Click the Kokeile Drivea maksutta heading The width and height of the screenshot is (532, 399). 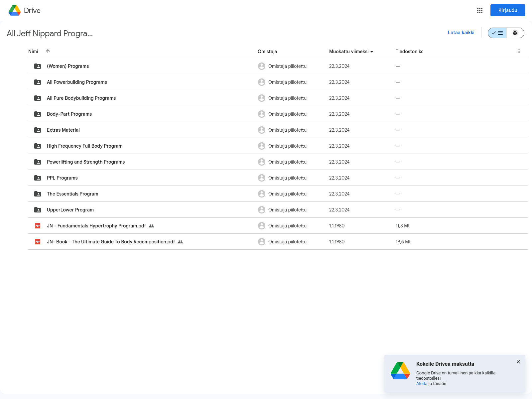(x=445, y=364)
